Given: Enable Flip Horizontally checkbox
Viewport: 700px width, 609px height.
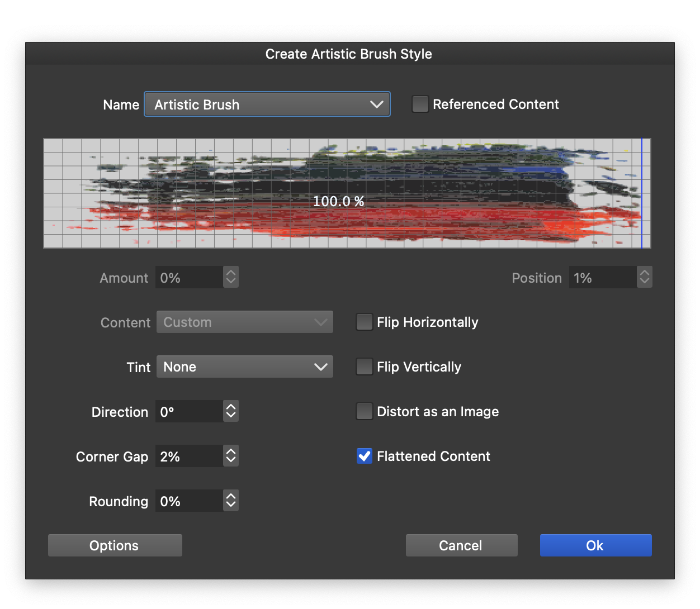Looking at the screenshot, I should pos(364,322).
